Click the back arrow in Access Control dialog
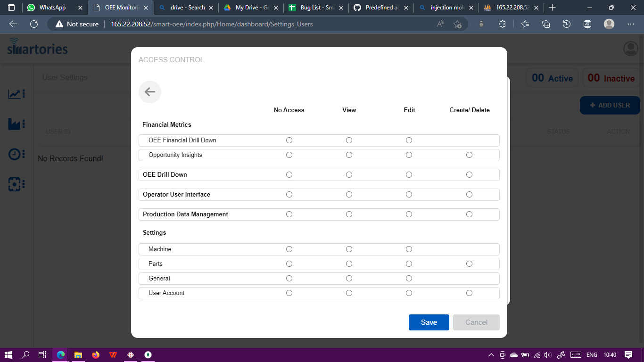644x362 pixels. click(x=149, y=92)
